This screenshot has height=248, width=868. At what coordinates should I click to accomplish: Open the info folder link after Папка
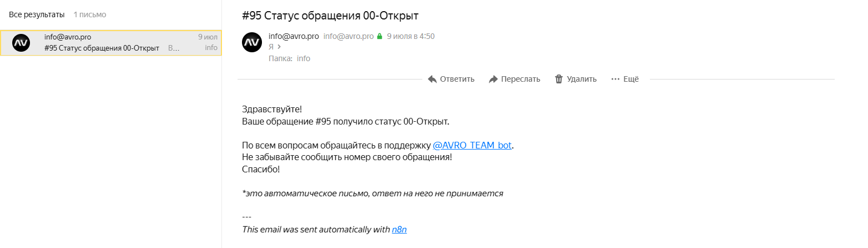point(304,58)
